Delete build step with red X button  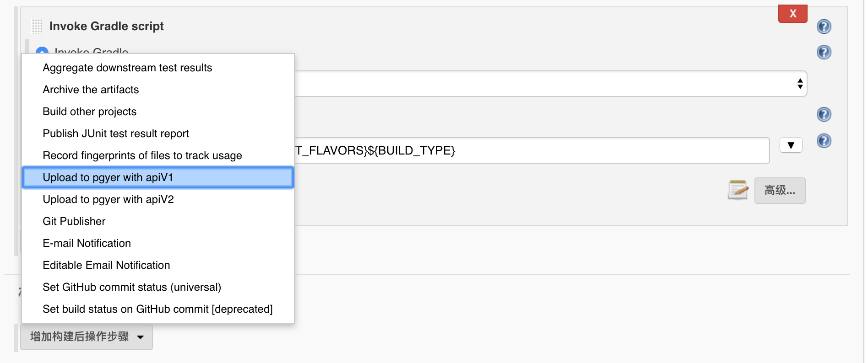pos(792,14)
